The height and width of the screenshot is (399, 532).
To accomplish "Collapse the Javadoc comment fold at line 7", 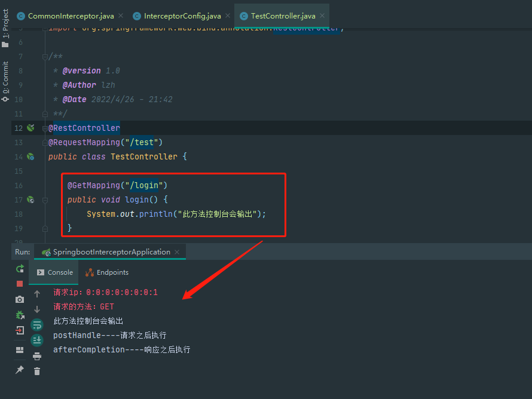I will click(45, 57).
